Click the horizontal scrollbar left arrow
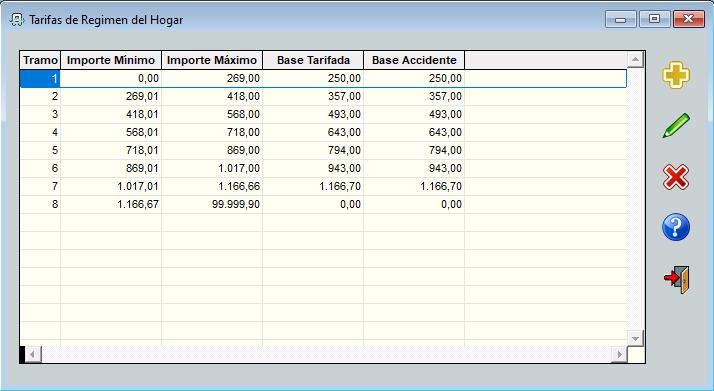This screenshot has width=714, height=391. tap(33, 354)
